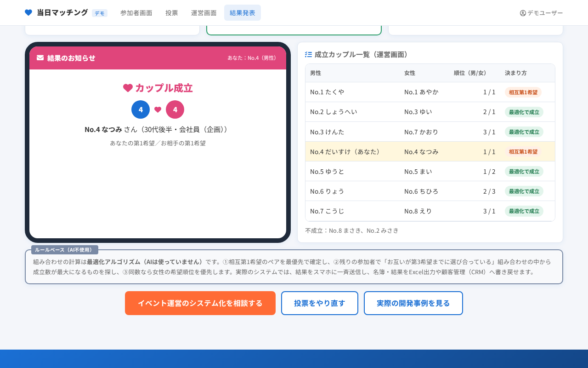This screenshot has width=588, height=368.
Task: Click the デモユーザー account label
Action: (545, 13)
